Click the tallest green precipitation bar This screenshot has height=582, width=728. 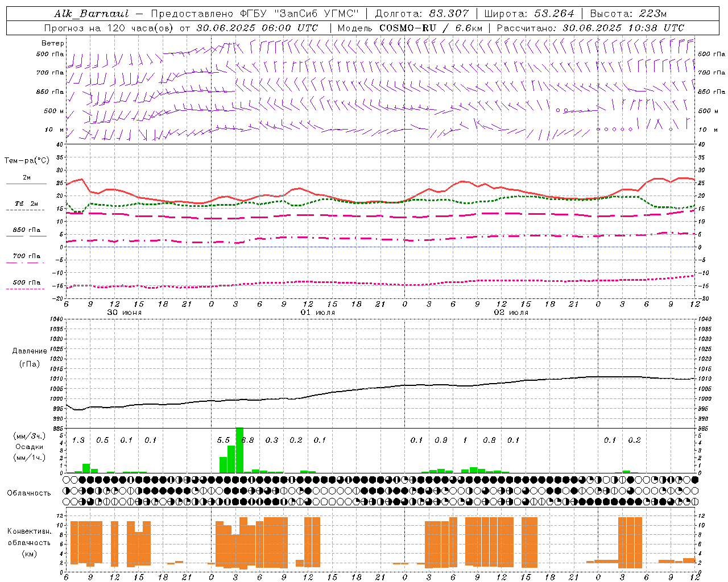pos(239,450)
